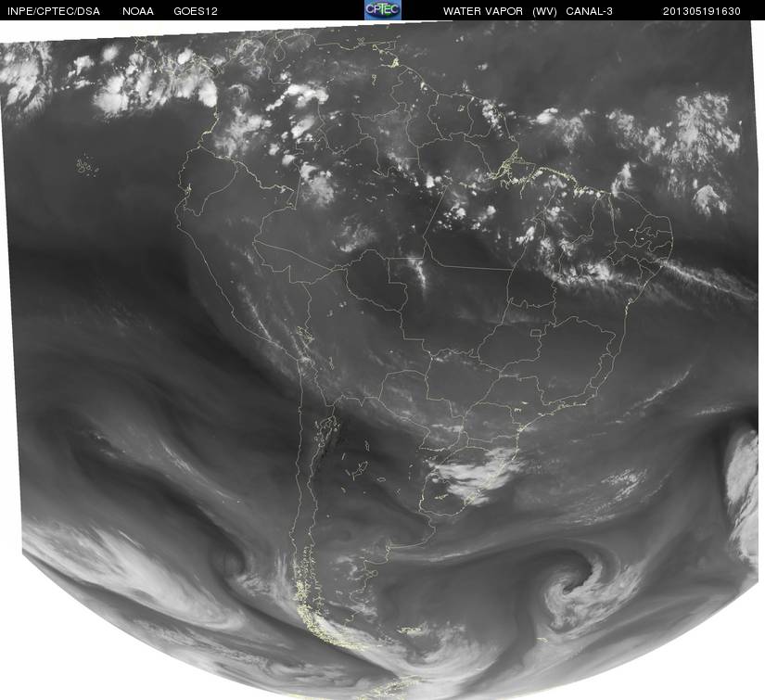Click the CANAL-3 channel label

590,11
